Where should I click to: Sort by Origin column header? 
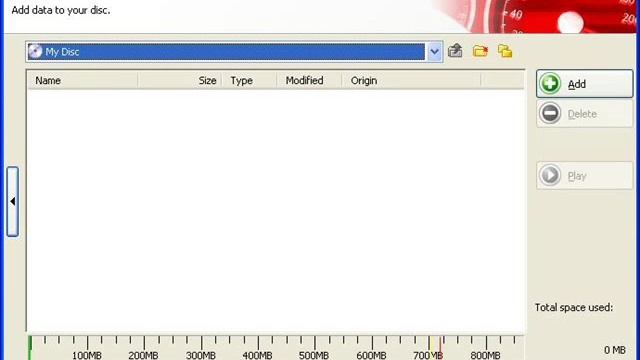tap(411, 80)
